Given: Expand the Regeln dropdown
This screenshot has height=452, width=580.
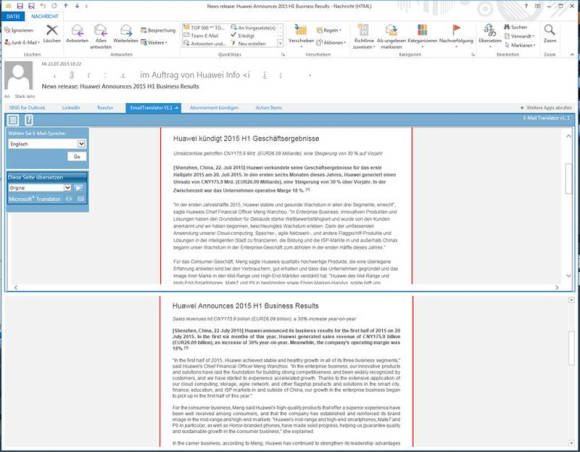Looking at the screenshot, I should point(329,30).
